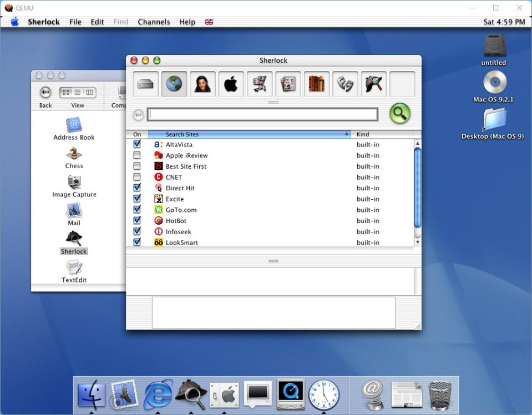Viewport: 532px width, 415px height.
Task: Click the Back button in Finder window
Action: (x=45, y=93)
